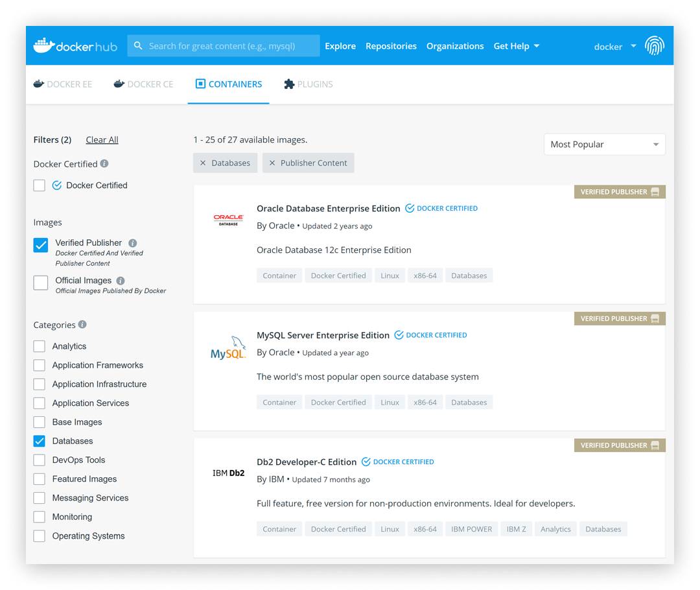Click Analytics tag on Db2 card
Viewport: 700px width, 590px height.
pos(555,529)
